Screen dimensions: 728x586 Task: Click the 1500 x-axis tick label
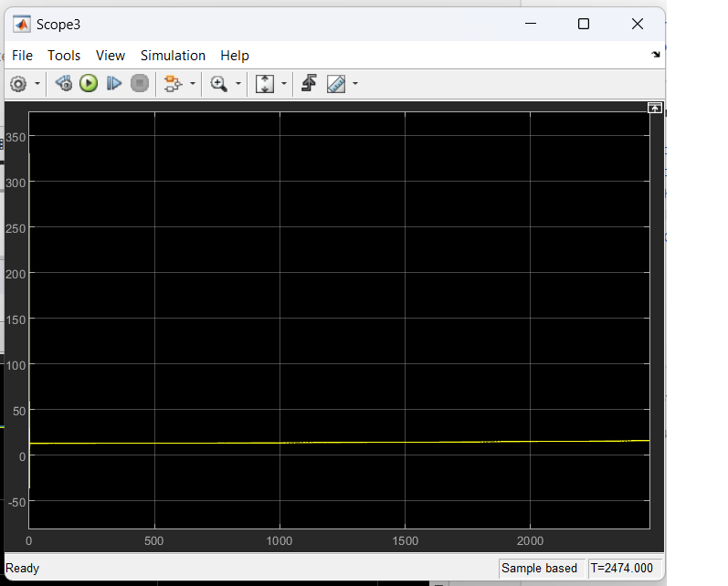406,541
